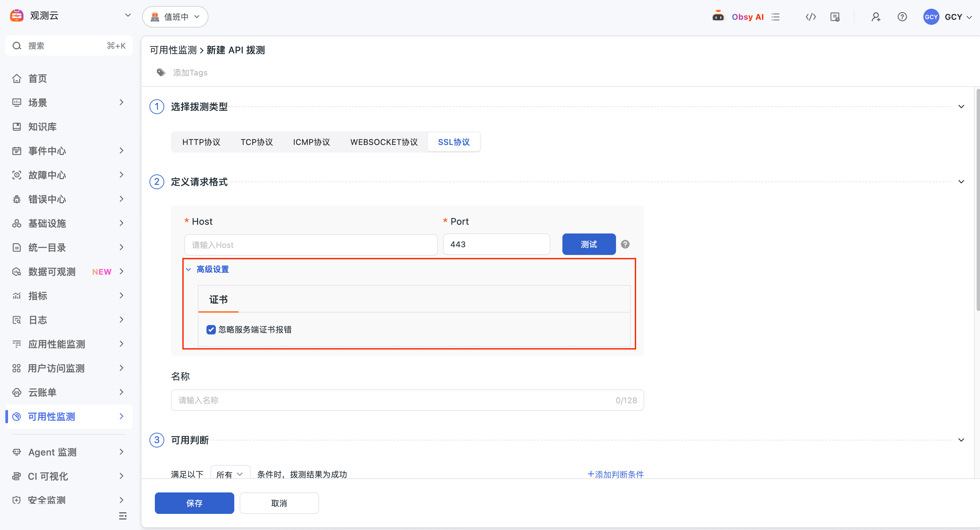Collapse the 可用判断 section chevron
Viewport: 980px width, 530px height.
961,440
